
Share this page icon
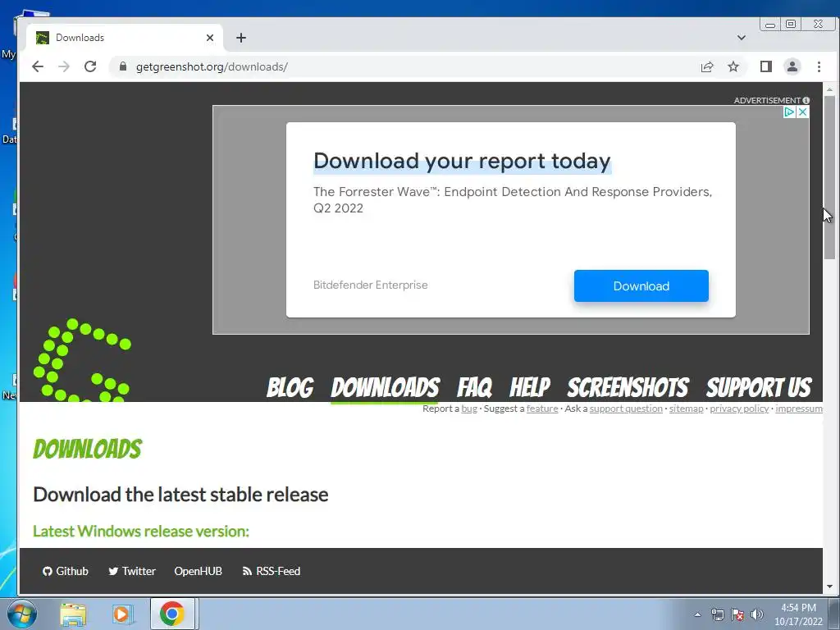click(x=706, y=66)
